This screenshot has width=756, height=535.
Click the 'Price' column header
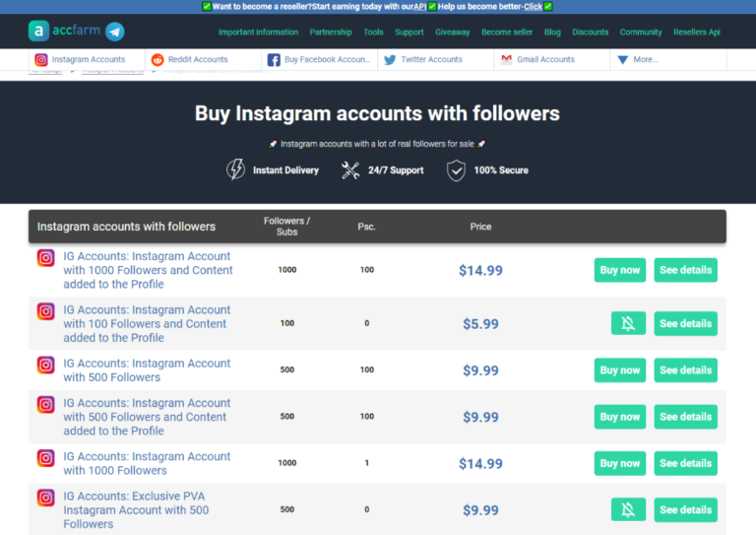480,227
